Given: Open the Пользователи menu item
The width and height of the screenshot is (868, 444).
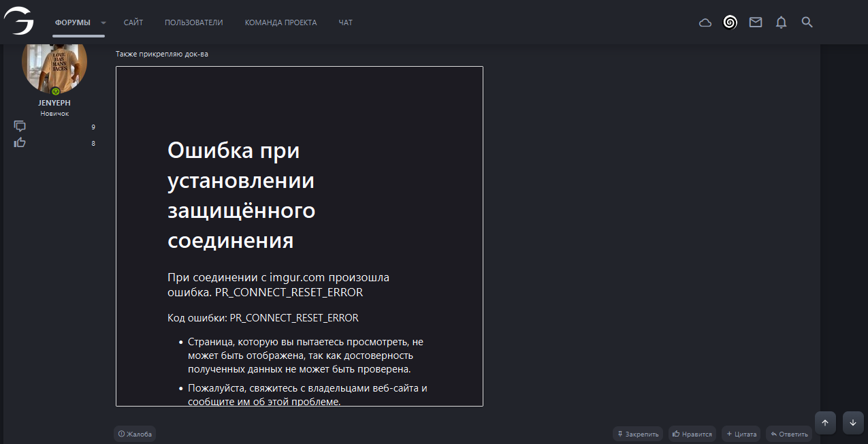Looking at the screenshot, I should (193, 22).
